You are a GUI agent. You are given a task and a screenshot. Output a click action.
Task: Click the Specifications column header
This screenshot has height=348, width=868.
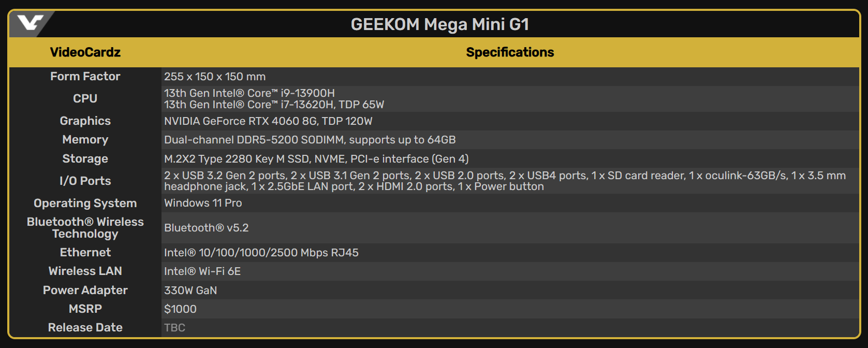[510, 52]
